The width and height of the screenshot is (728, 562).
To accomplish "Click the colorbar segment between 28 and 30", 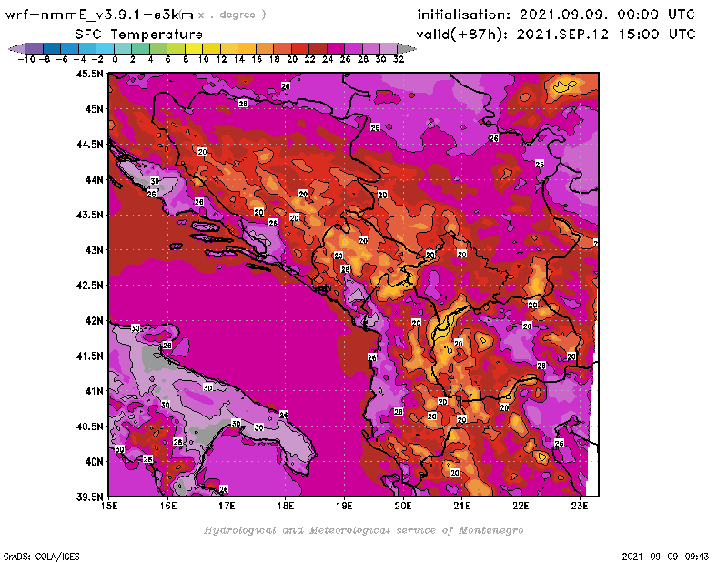I will [x=371, y=48].
